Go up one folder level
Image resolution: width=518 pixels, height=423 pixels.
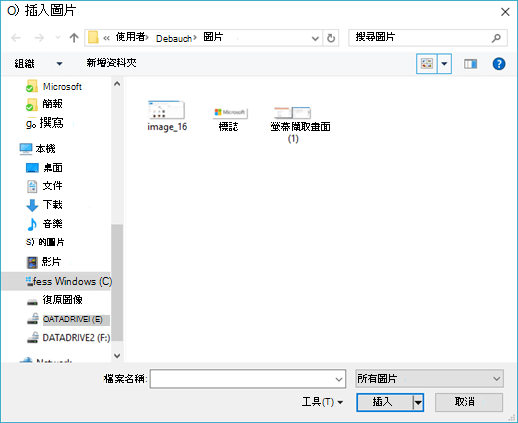74,38
